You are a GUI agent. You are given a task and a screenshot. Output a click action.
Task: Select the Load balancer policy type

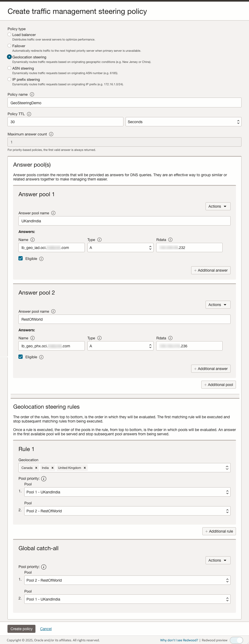pos(9,34)
